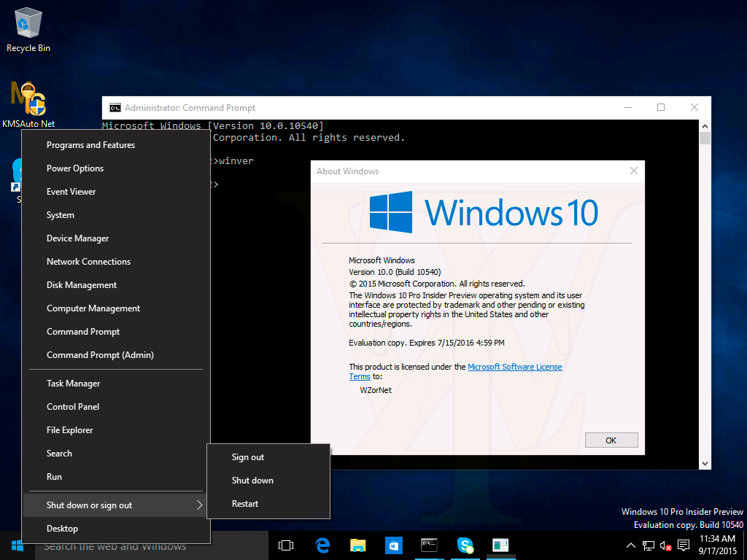Expand Shut down or sign out arrow
This screenshot has width=747, height=560.
coord(200,505)
